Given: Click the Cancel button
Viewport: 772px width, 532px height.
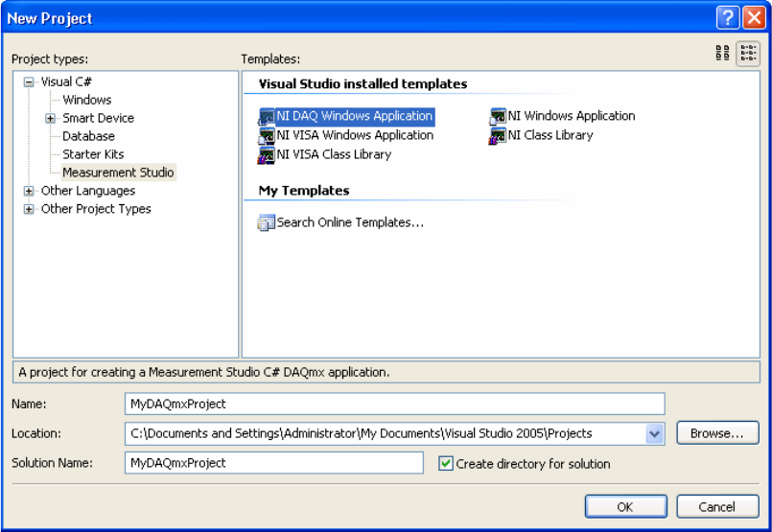Looking at the screenshot, I should pos(717,506).
